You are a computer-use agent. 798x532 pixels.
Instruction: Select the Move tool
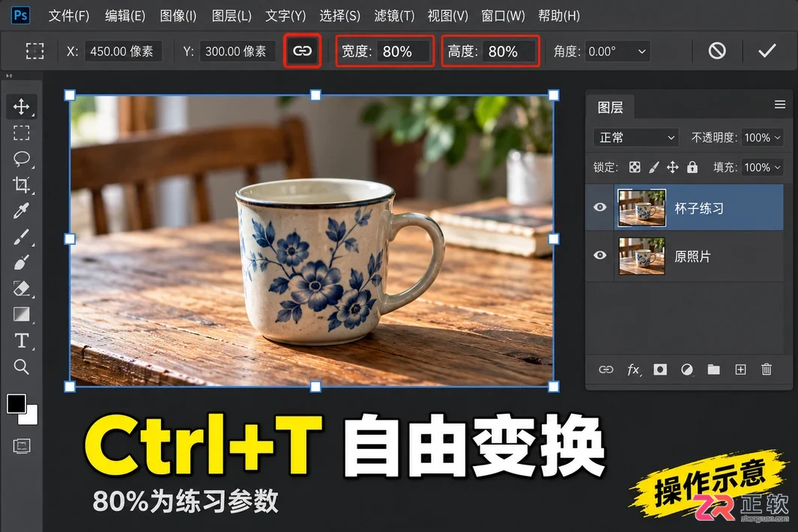21,106
